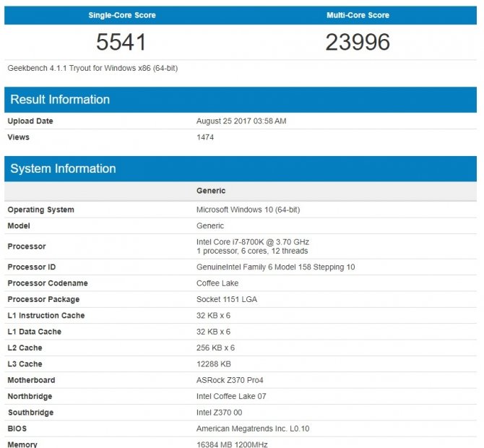Click the GenuineIntel Family 6 Model 158 value
The height and width of the screenshot is (448, 484).
coord(276,267)
